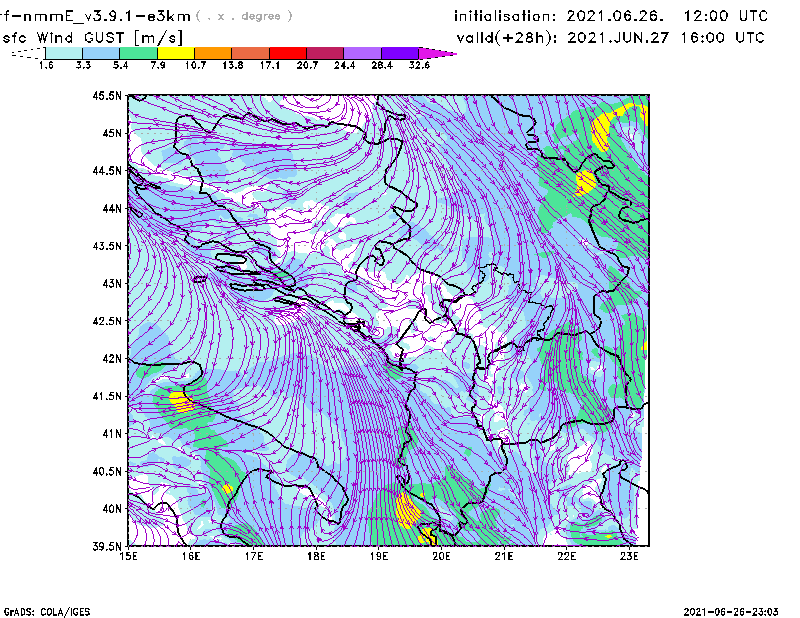The width and height of the screenshot is (800, 618).
Task: Click the 44N latitude label
Action: point(112,208)
